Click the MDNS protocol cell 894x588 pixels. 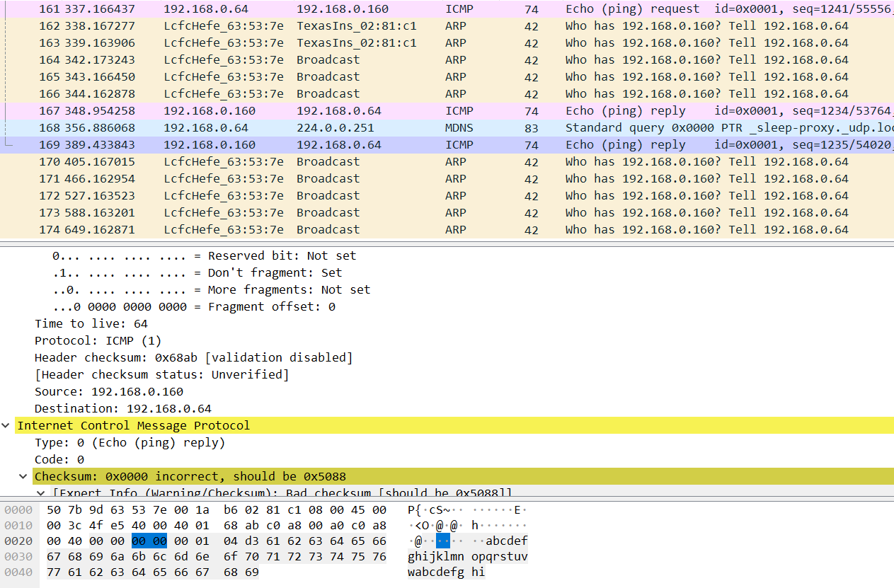pos(459,127)
